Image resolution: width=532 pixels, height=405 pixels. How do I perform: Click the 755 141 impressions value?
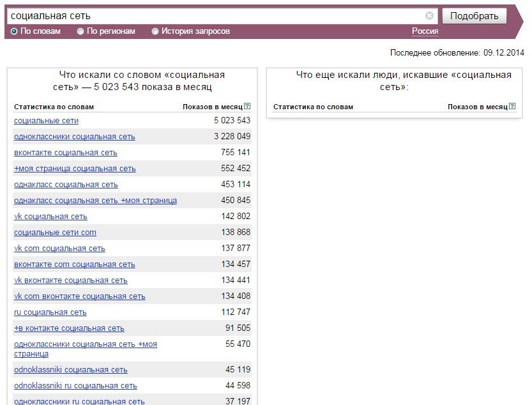pos(236,152)
